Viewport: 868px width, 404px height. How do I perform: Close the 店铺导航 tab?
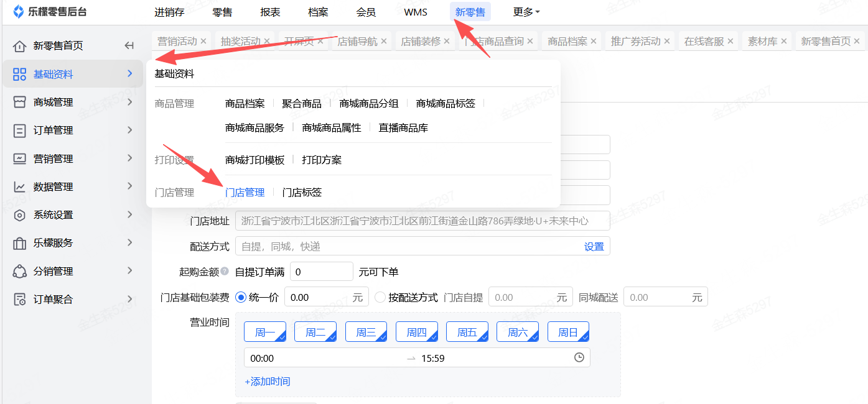(x=384, y=42)
